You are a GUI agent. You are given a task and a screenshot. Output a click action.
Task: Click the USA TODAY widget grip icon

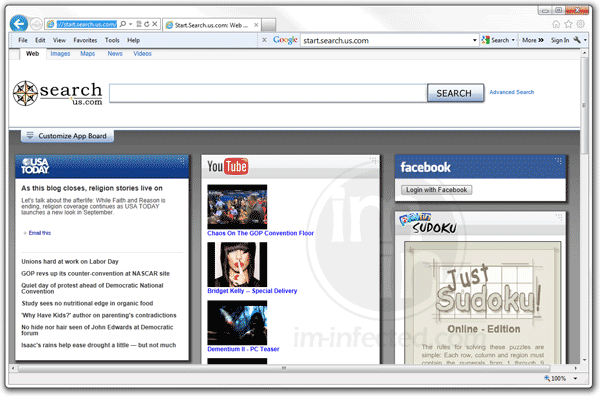(181, 160)
